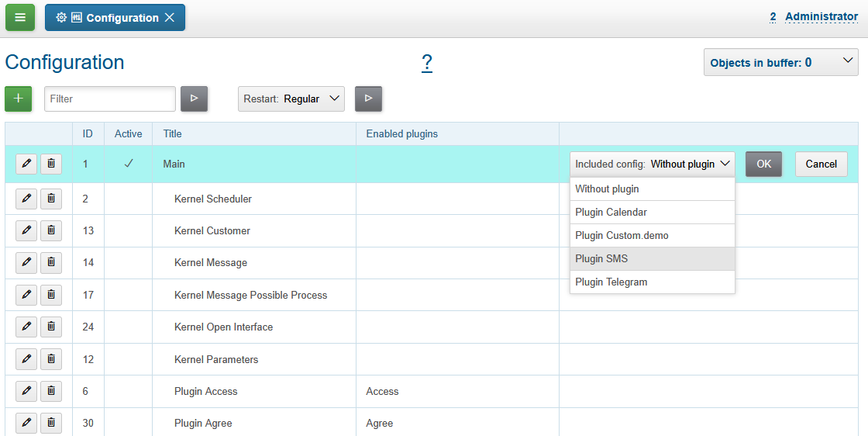Focus the Filter text field
This screenshot has width=868, height=436.
point(110,99)
